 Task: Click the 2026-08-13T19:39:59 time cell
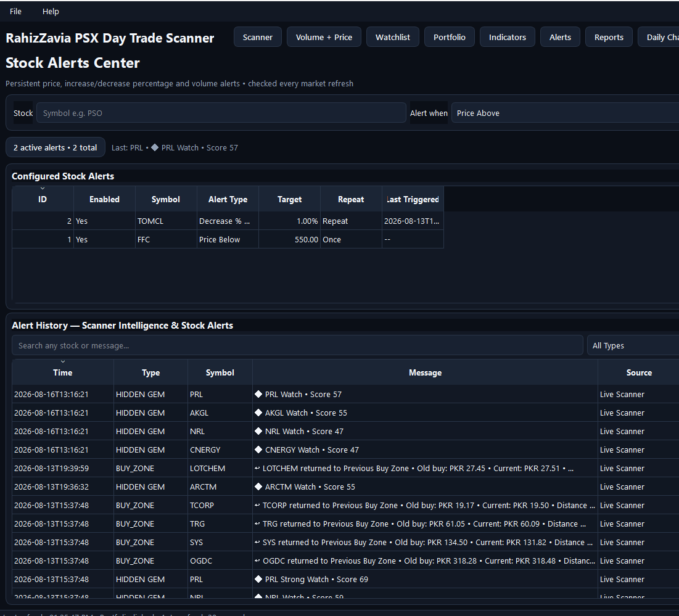pyautogui.click(x=63, y=469)
